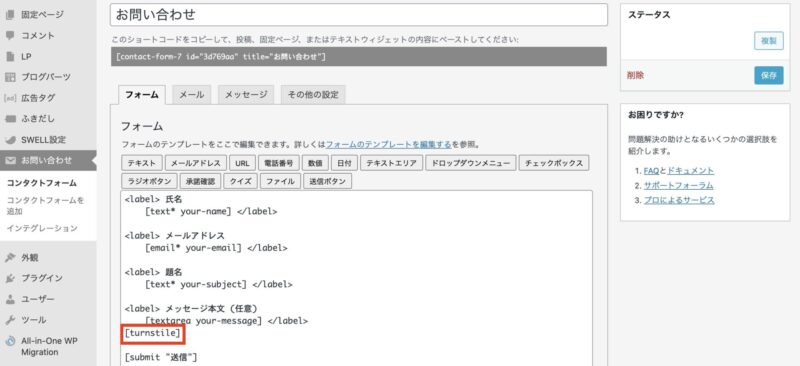Open the ブログパーツ icon in sidebar
This screenshot has width=800, height=366.
(10, 77)
